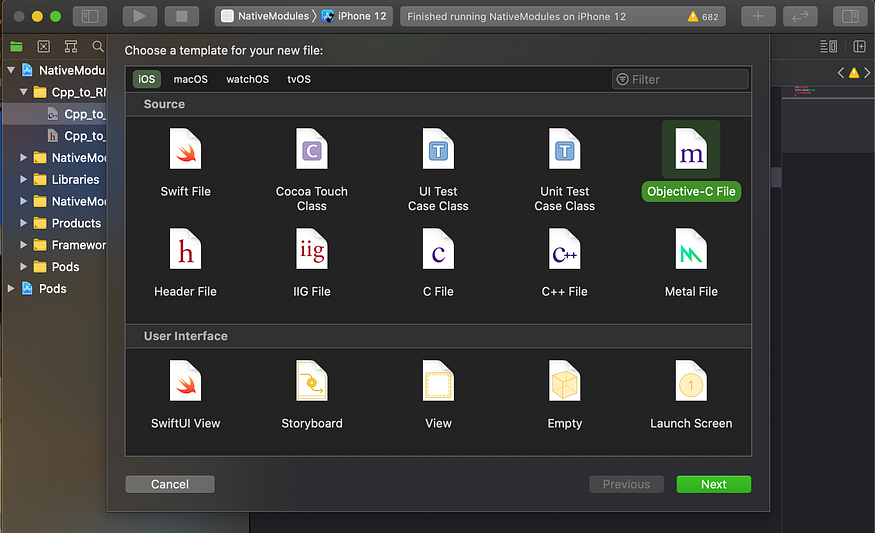Select the Cpp_to_ header file row
The image size is (875, 533).
coord(55,136)
